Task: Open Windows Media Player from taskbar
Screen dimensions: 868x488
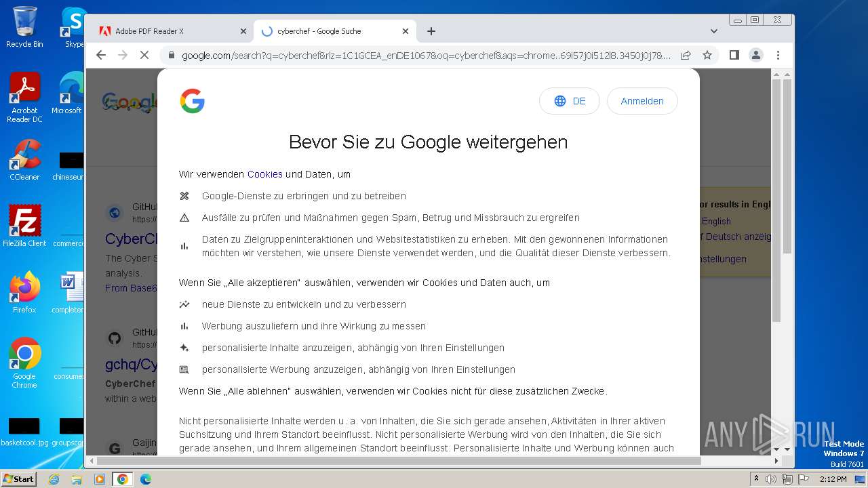Action: point(100,479)
